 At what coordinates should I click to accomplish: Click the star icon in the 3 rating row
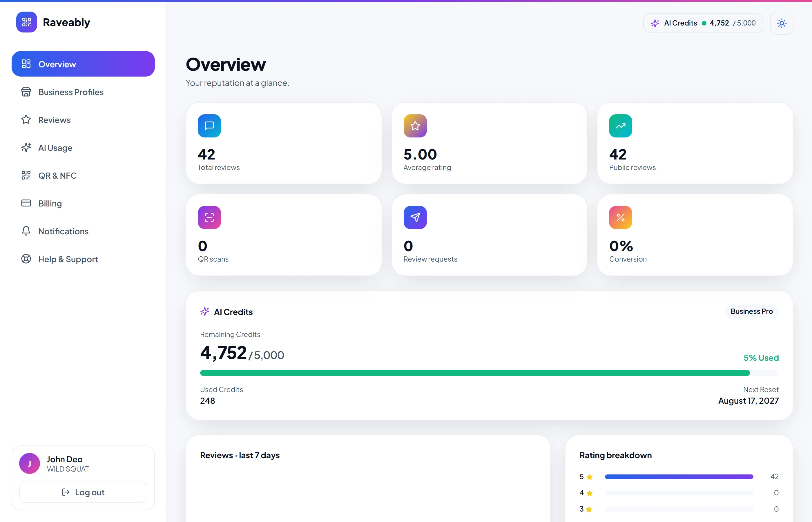pyautogui.click(x=589, y=509)
